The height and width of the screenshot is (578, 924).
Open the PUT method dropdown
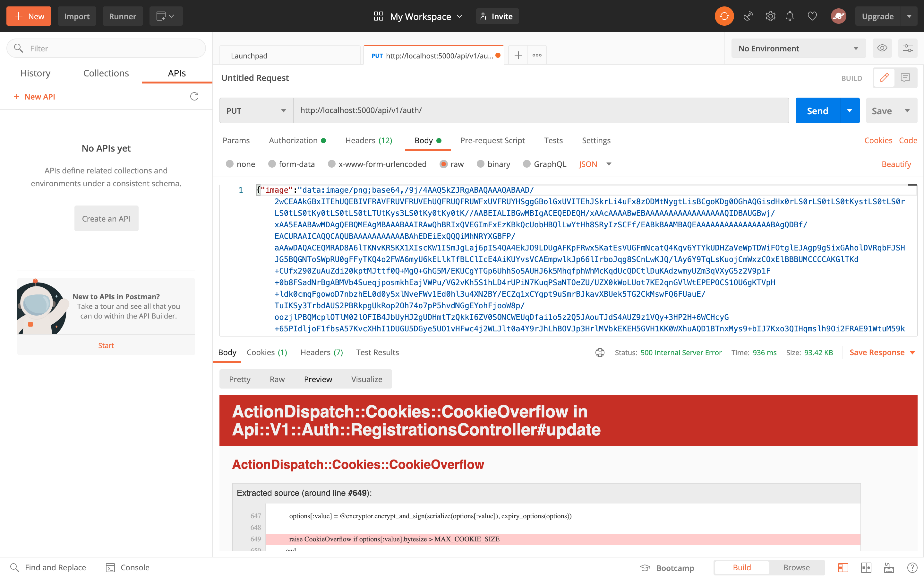click(x=256, y=110)
